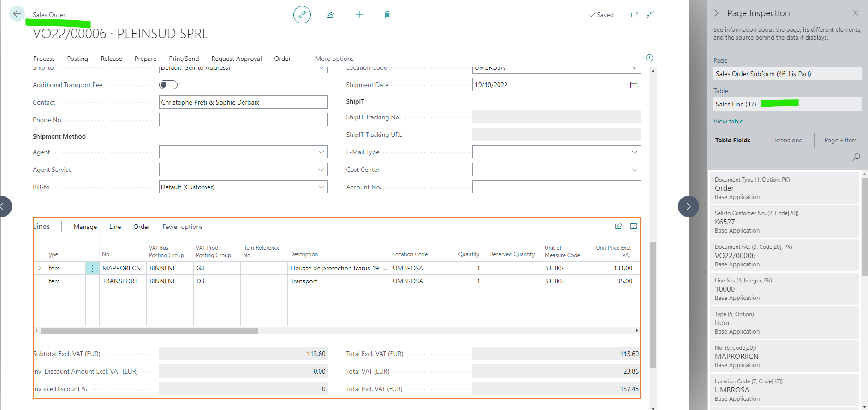Image resolution: width=868 pixels, height=410 pixels.
Task: Switch to the Extensions tab
Action: point(787,140)
